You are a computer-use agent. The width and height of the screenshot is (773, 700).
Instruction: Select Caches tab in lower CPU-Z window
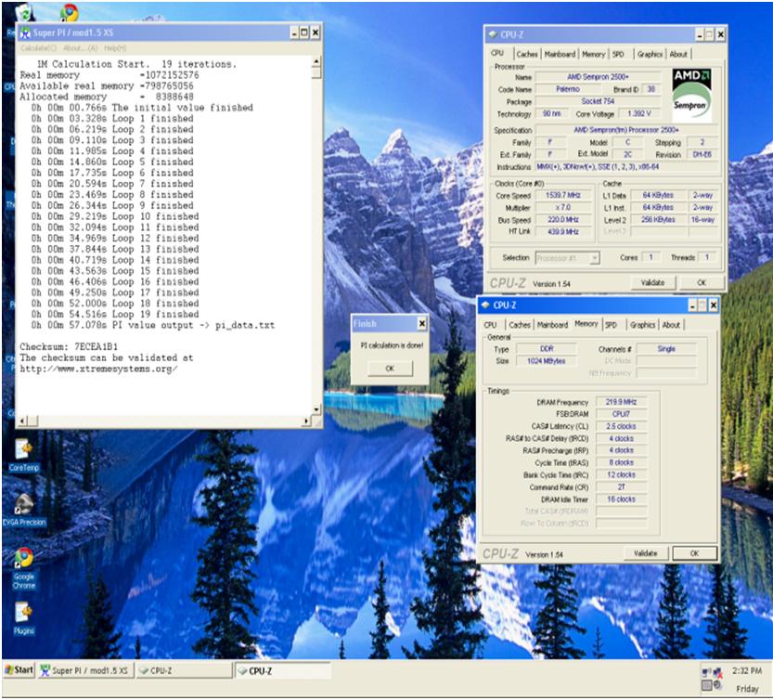[x=520, y=325]
